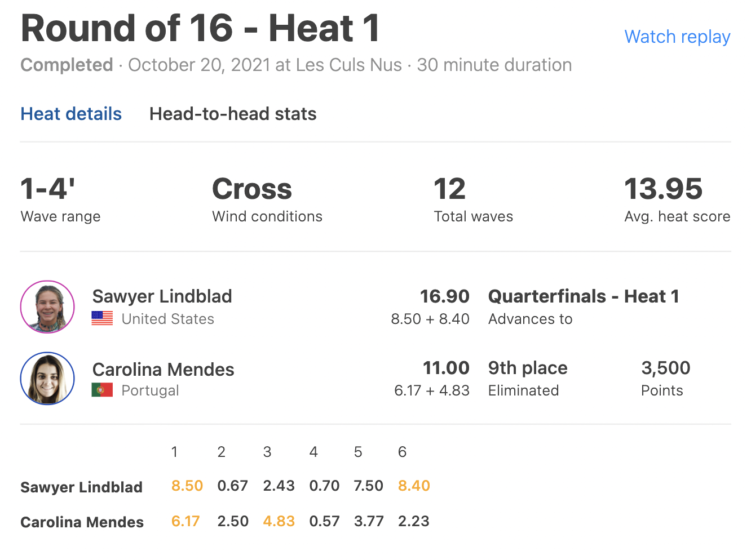Open Carolina Mendes' profile photo
The height and width of the screenshot is (560, 751).
pos(47,379)
